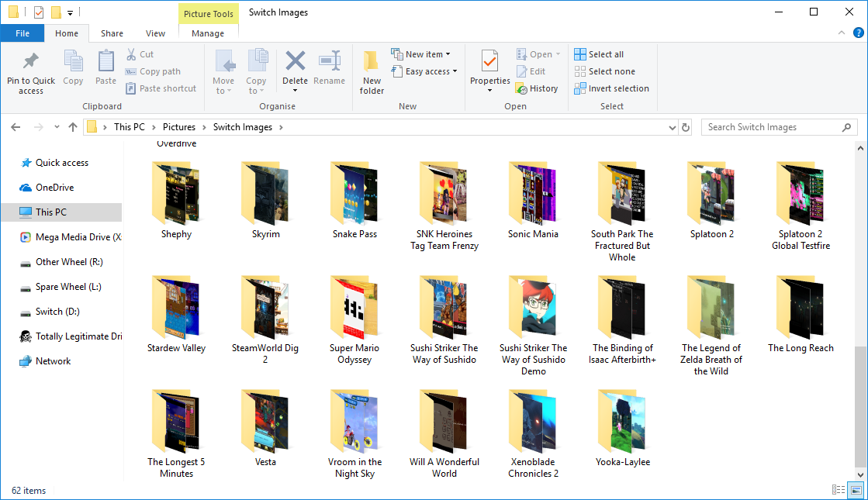Select the Stardew Valley folder
The image size is (868, 500).
point(176,314)
